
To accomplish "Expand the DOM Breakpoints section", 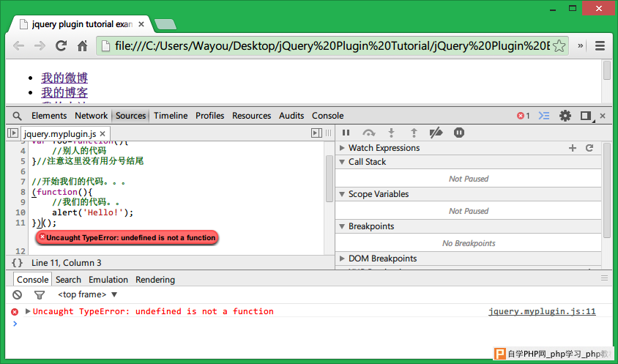I will point(342,259).
